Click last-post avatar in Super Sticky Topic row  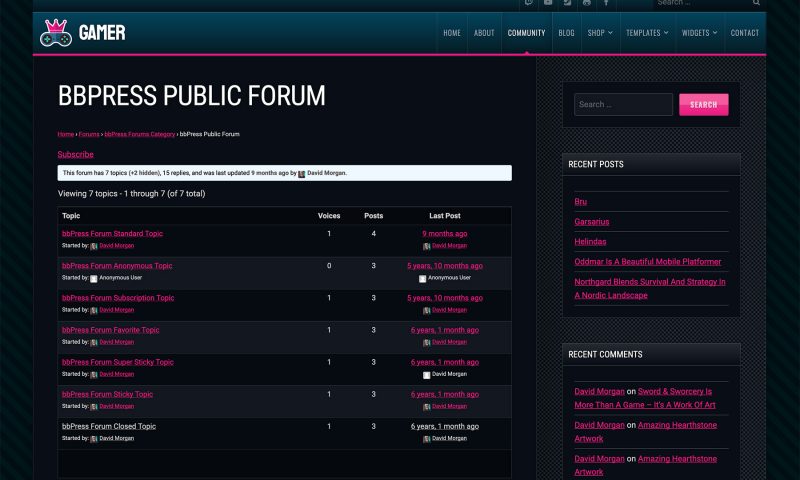pyautogui.click(x=427, y=375)
